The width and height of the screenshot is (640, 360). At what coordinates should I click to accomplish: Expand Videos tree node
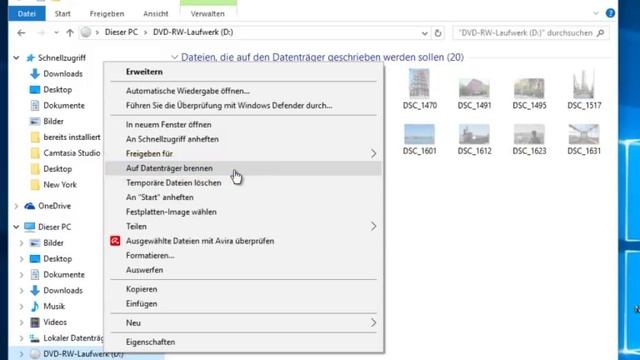click(22, 322)
